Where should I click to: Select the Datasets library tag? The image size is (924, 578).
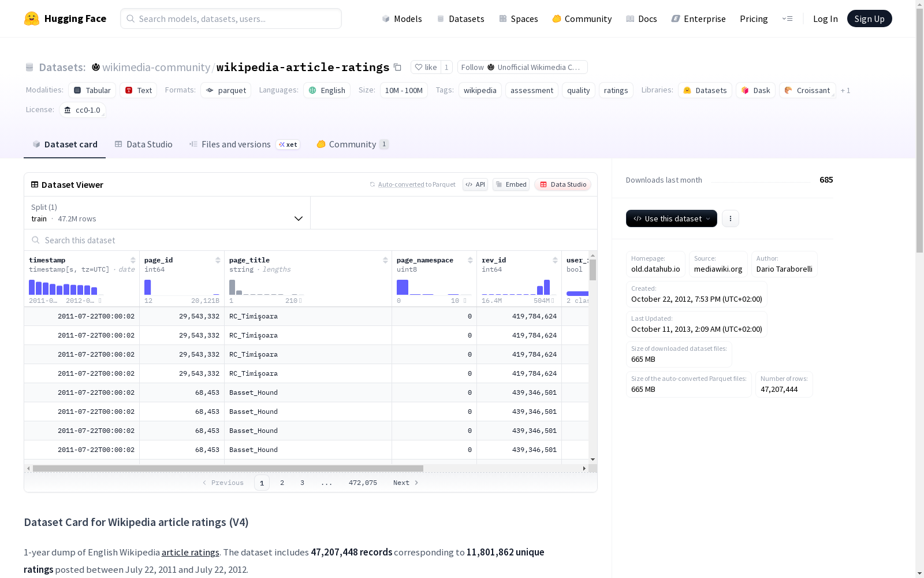click(705, 90)
